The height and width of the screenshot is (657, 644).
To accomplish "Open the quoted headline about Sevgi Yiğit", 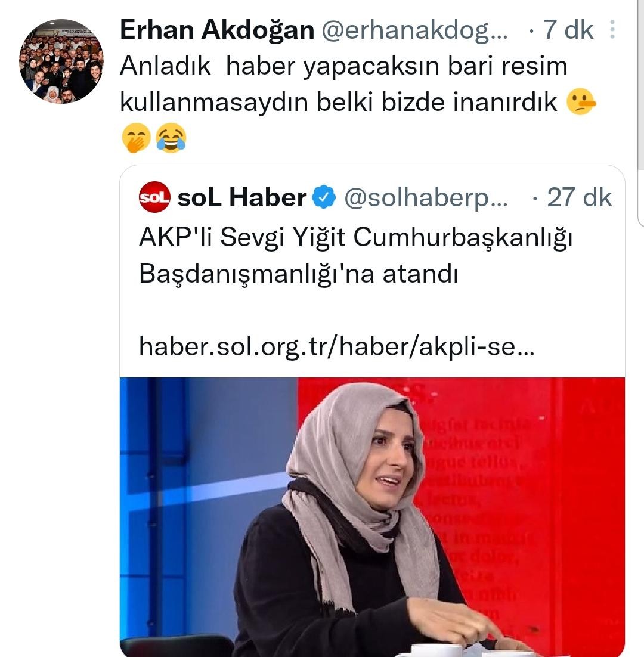I will [355, 256].
